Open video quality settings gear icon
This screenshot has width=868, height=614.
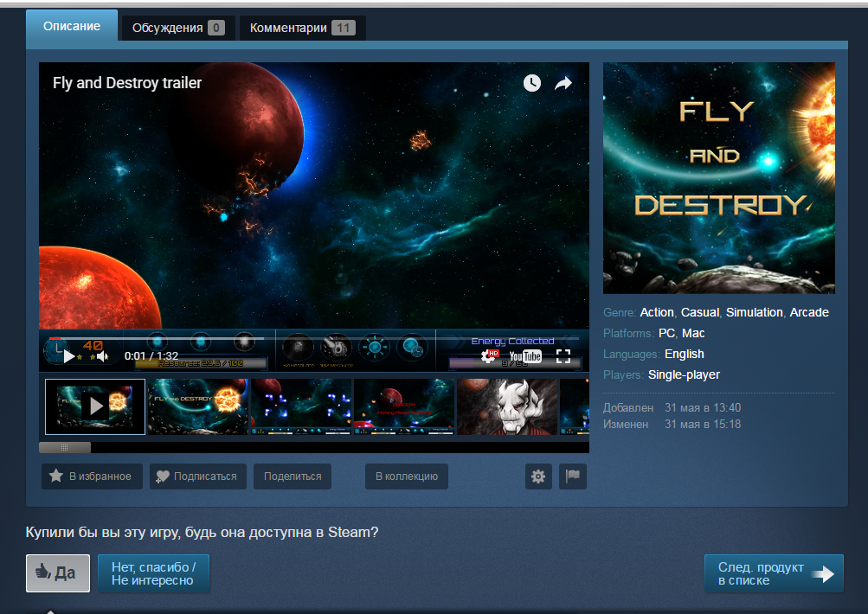[488, 356]
